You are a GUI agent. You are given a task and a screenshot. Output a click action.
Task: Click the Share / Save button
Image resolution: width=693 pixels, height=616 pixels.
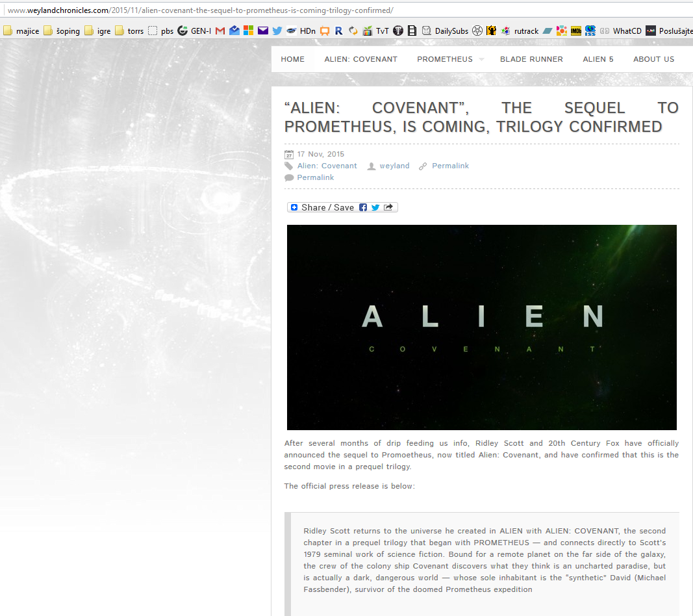pyautogui.click(x=342, y=207)
